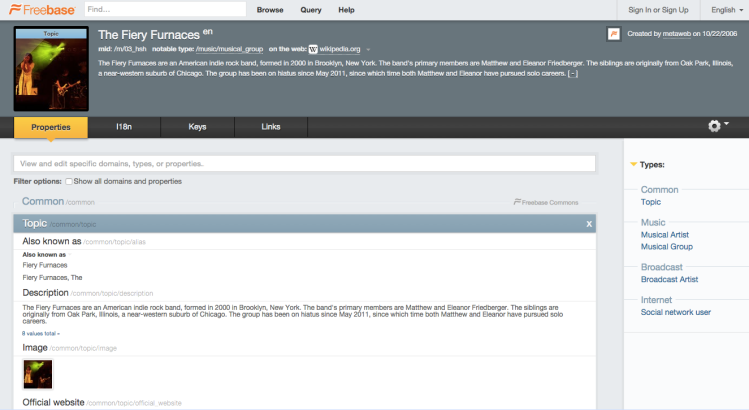749x410 pixels.
Task: Check Show all domains and properties
Action: [x=69, y=182]
